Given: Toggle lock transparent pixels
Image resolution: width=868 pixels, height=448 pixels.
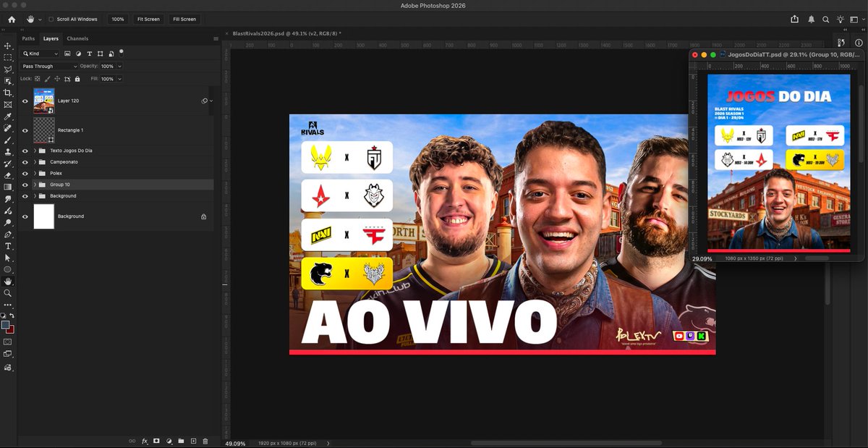Looking at the screenshot, I should point(37,79).
